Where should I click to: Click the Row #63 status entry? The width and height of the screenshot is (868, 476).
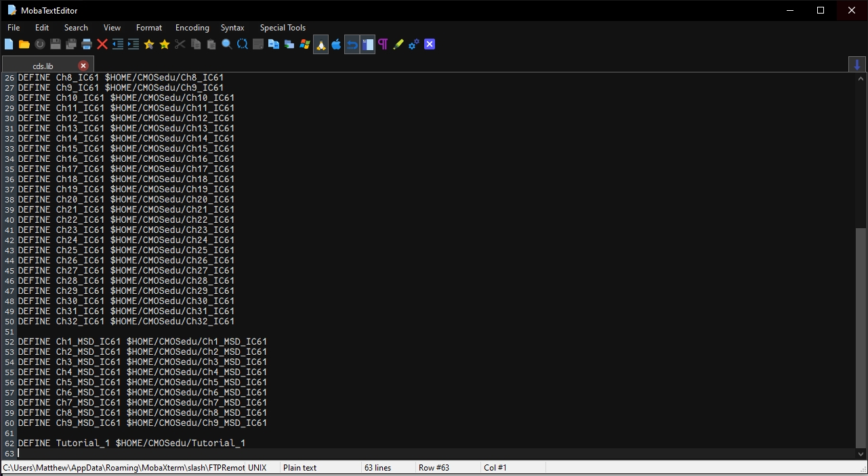click(434, 468)
